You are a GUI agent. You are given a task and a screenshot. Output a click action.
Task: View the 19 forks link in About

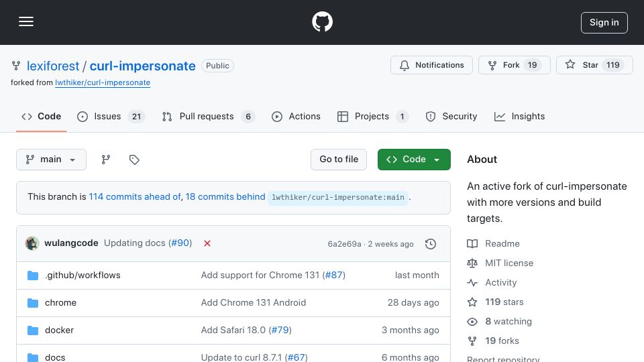(502, 341)
